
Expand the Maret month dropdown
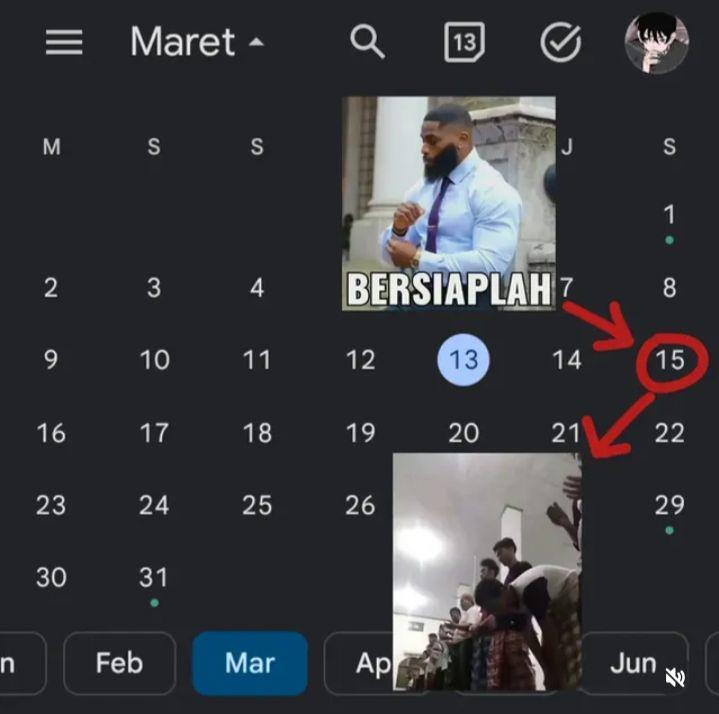[x=183, y=42]
